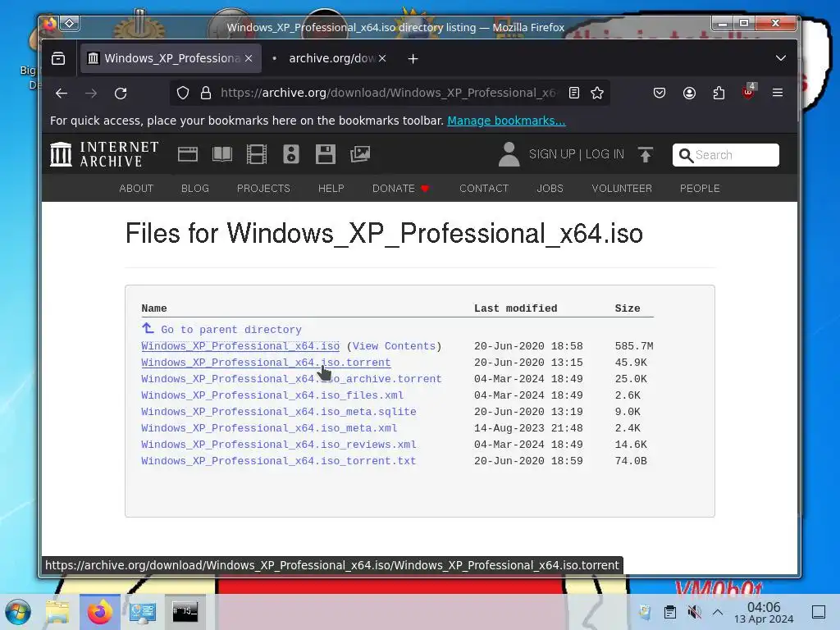
Task: Bookmark this page with the star
Action: point(597,93)
